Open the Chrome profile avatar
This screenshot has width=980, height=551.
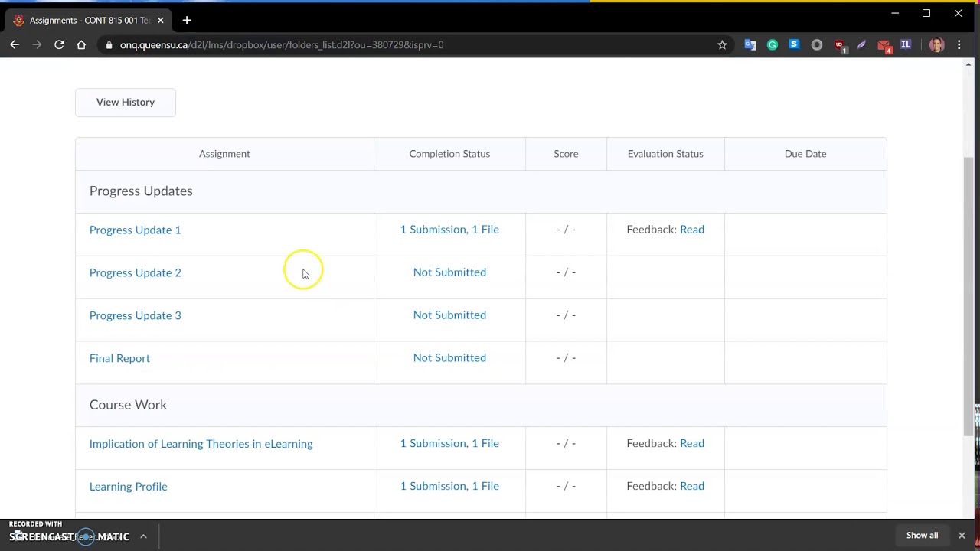(x=936, y=45)
